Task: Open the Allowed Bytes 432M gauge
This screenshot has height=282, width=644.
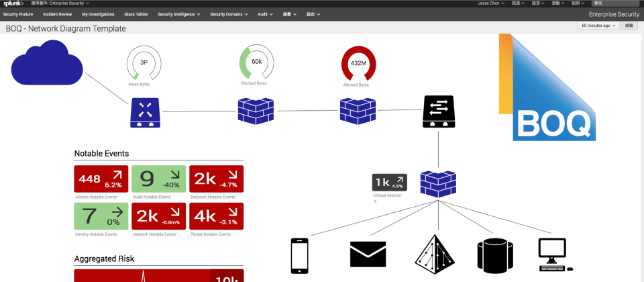Action: pyautogui.click(x=358, y=63)
